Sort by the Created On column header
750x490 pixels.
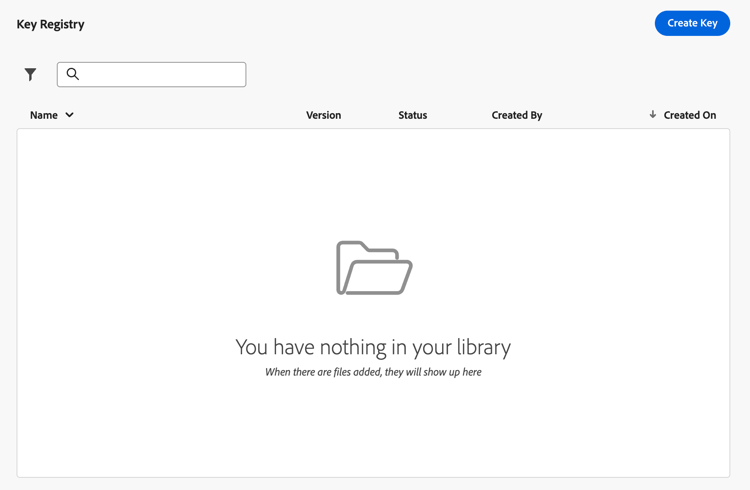click(690, 115)
